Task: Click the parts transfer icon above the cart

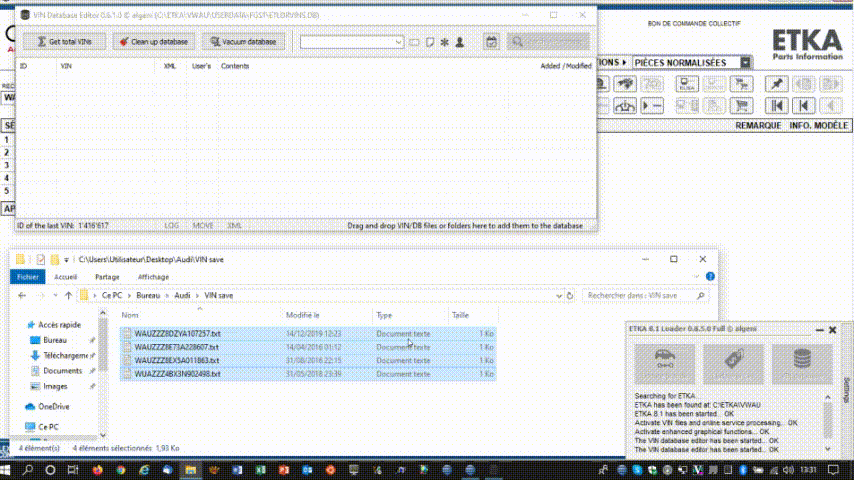Action: tap(741, 84)
